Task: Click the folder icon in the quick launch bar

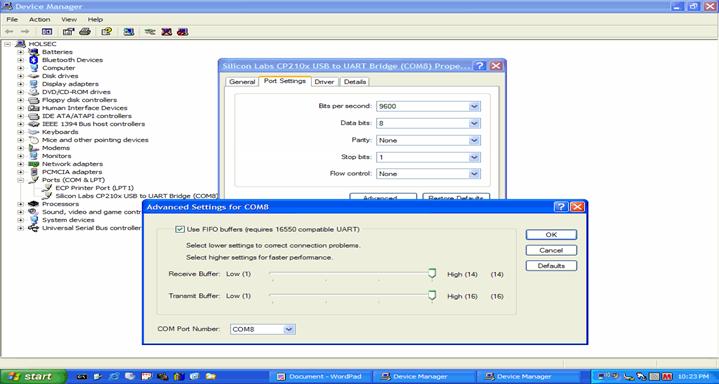Action: point(210,376)
